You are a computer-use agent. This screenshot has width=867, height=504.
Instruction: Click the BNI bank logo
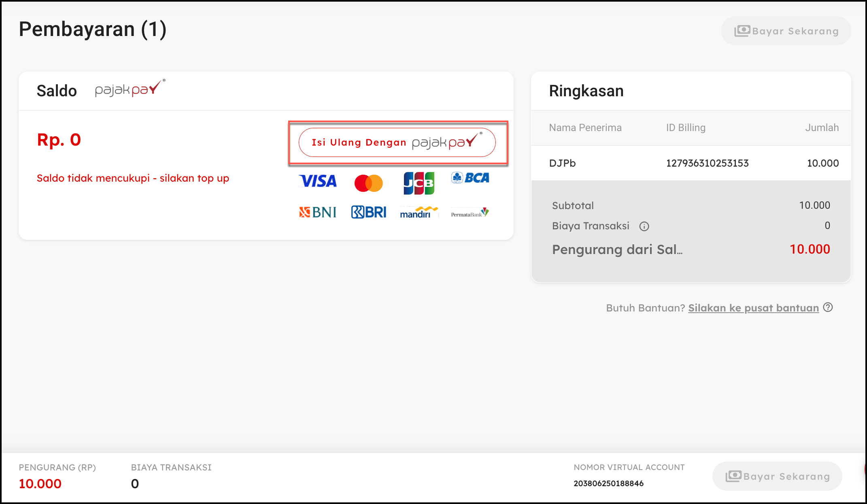pyautogui.click(x=318, y=212)
